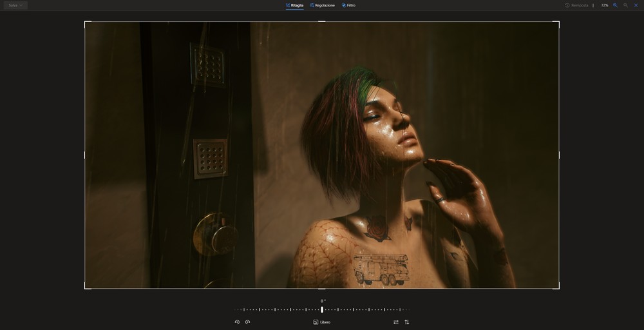Screen dimensions: 644x330
Task: Click the 72% zoom level indicator
Action: pyautogui.click(x=605, y=5)
